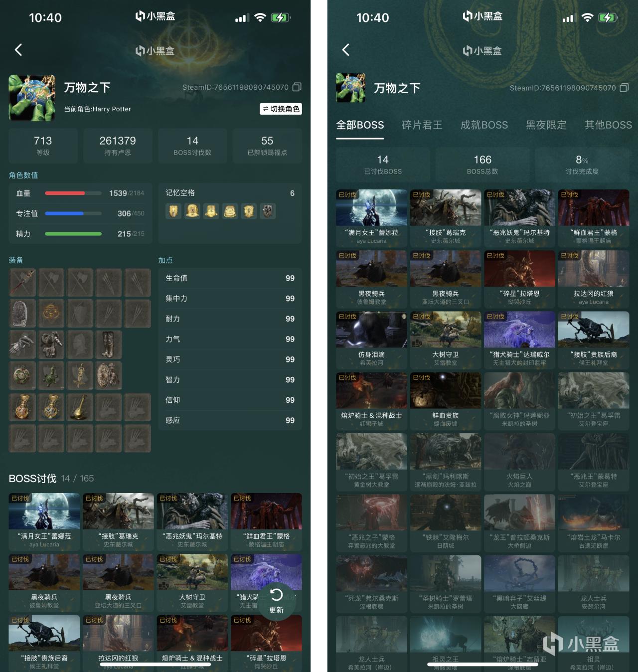This screenshot has width=638, height=672.
Task: Switch to the 碎片君王 tab
Action: 422,125
